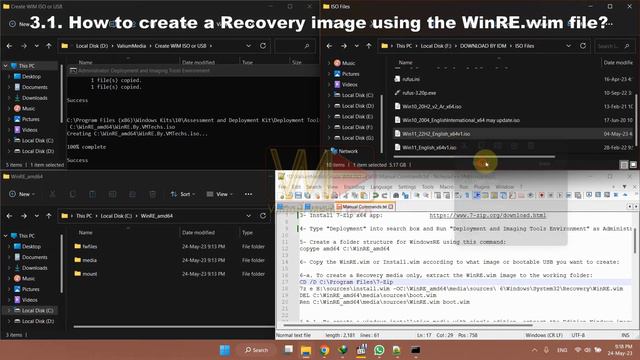Click Cut icon in WinRE_amd64 window toolbar
Screen dimensions: 640x360
(52, 194)
